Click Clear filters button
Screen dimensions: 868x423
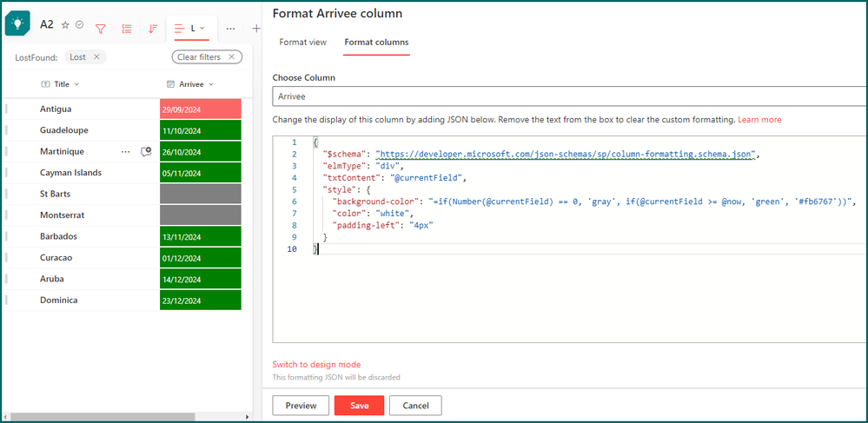click(206, 57)
